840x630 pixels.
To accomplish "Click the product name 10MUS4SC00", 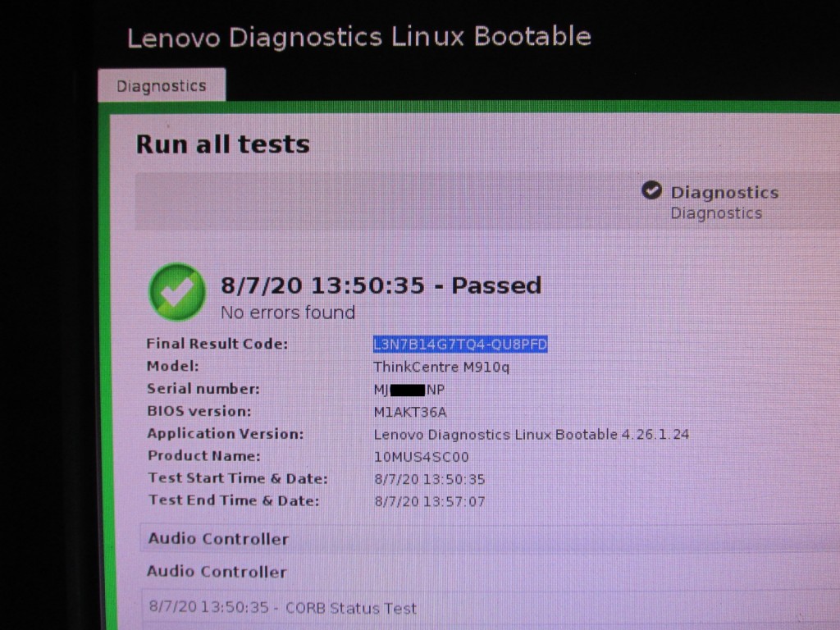I will [x=421, y=457].
